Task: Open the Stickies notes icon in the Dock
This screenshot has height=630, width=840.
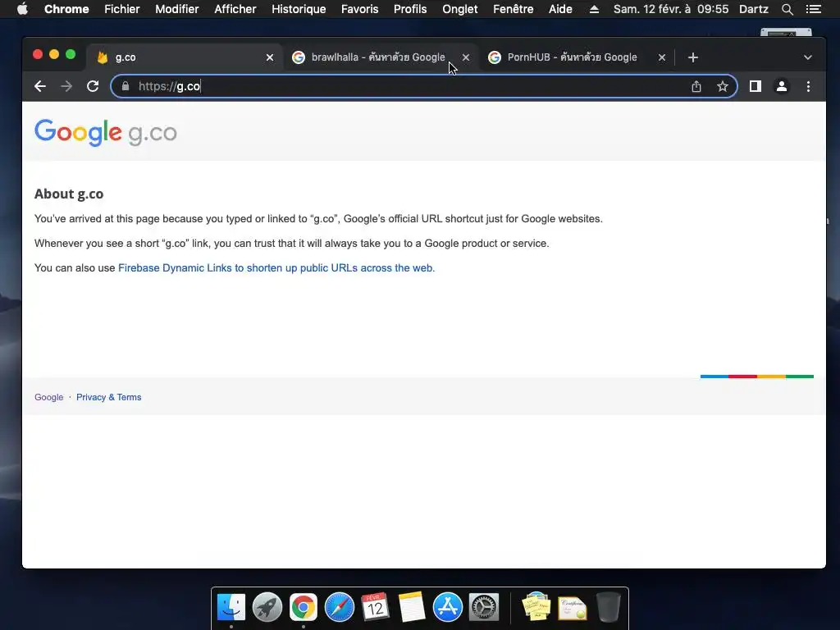Action: tap(536, 607)
